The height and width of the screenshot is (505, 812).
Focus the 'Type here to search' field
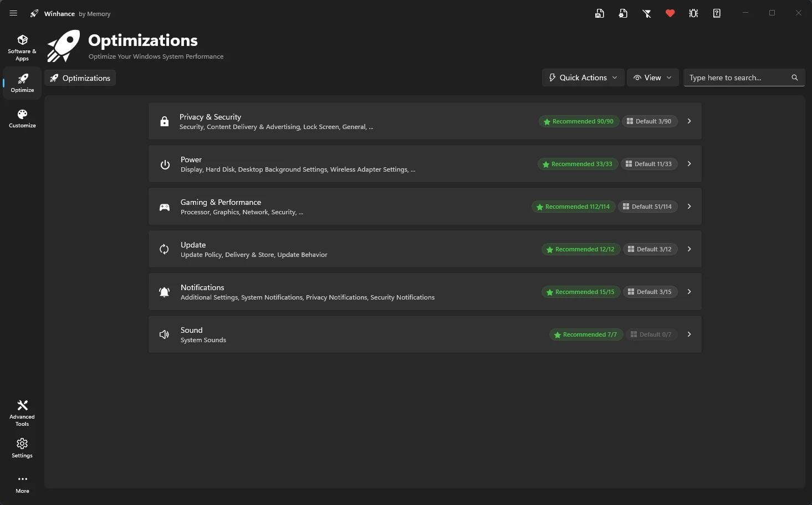pos(744,78)
